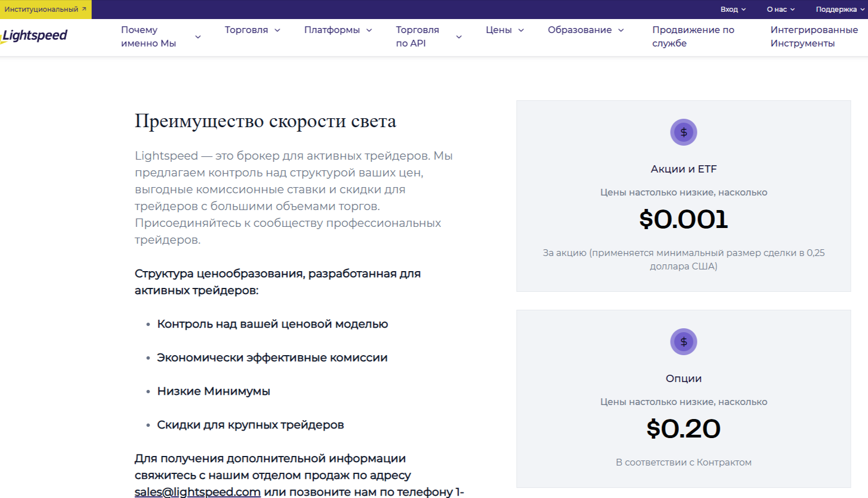Open the Торговля по API menu

point(417,36)
